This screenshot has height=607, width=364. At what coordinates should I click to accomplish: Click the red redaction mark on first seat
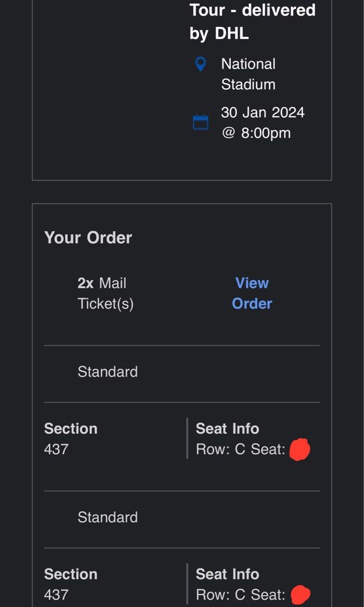(299, 449)
